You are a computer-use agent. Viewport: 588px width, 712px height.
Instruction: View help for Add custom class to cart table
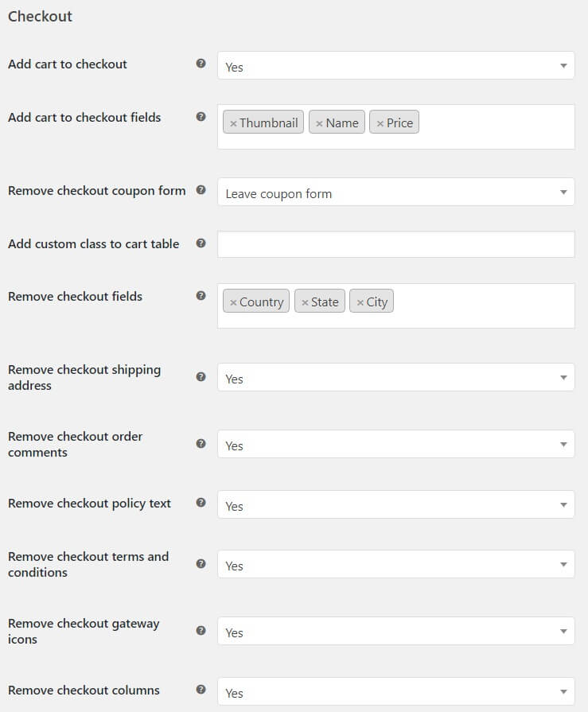tap(201, 243)
